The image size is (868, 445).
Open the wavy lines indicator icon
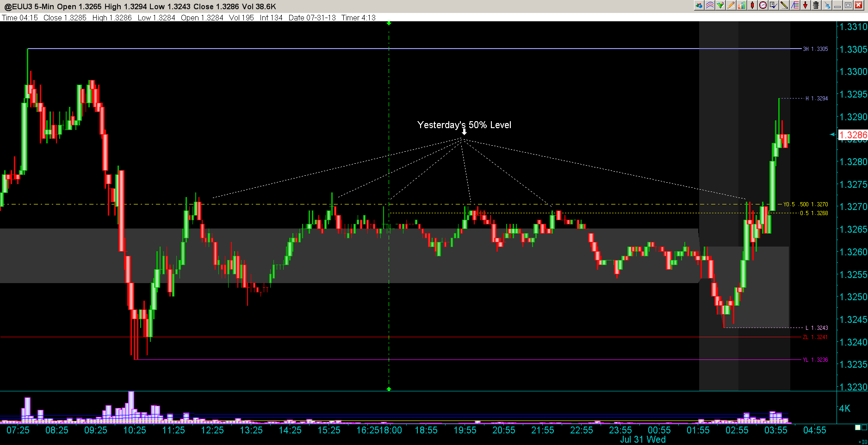pyautogui.click(x=710, y=5)
